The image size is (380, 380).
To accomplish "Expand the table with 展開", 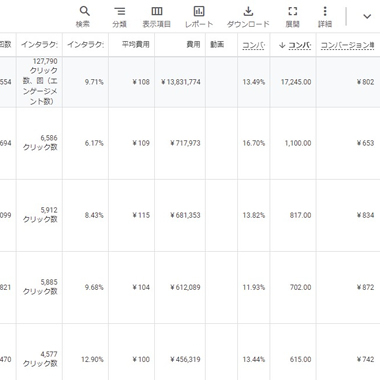I will [292, 16].
